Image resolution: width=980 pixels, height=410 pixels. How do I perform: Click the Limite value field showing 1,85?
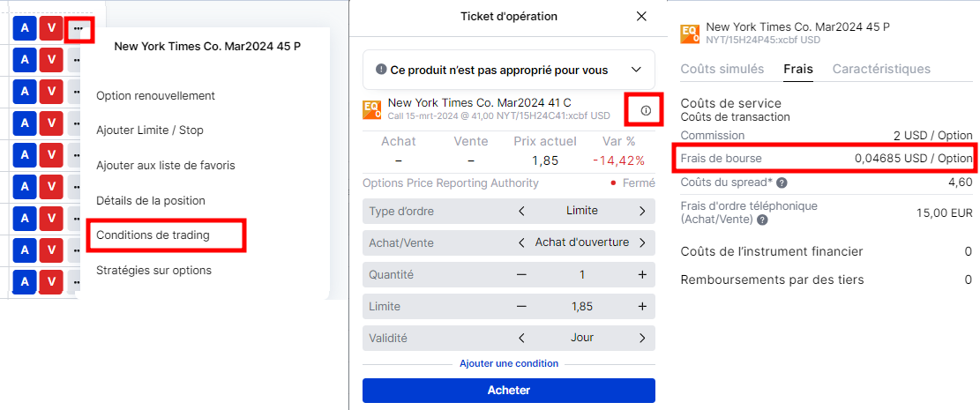coord(582,307)
